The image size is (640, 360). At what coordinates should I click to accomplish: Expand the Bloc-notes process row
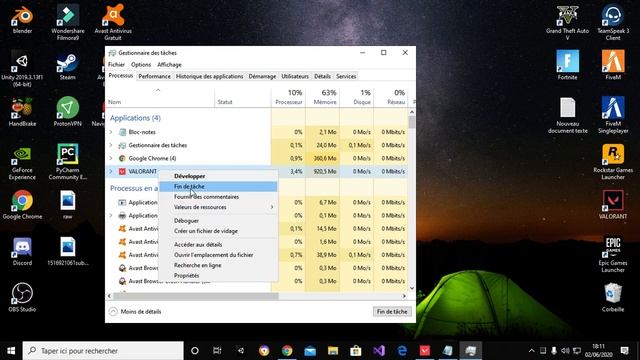(x=111, y=132)
